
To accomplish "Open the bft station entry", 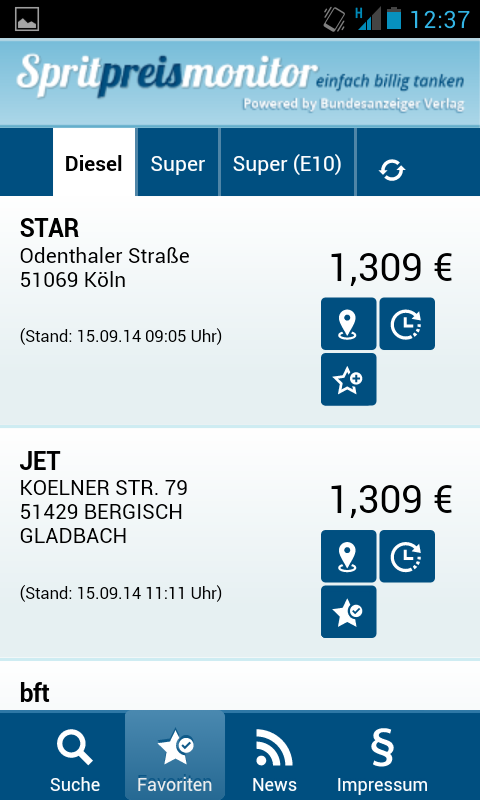I will [x=240, y=686].
